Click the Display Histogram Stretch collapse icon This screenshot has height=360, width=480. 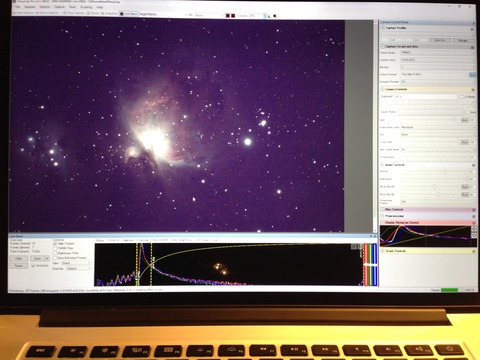click(383, 222)
